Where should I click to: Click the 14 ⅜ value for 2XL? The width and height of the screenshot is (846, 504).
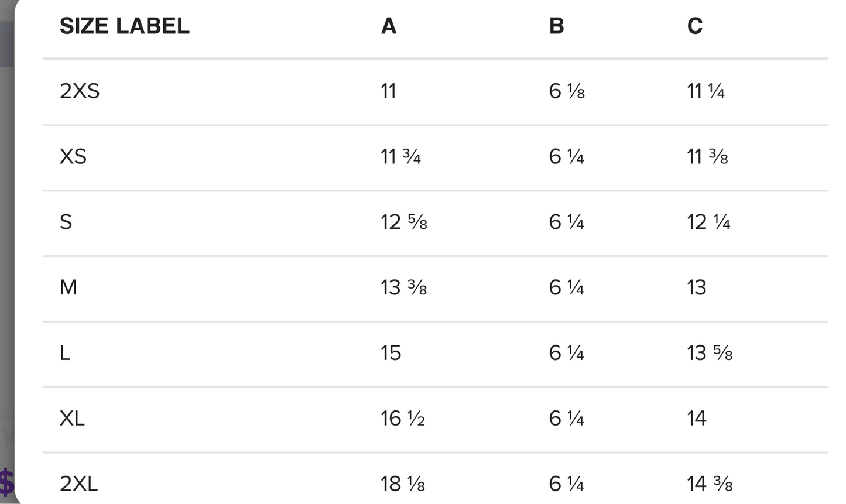click(710, 484)
